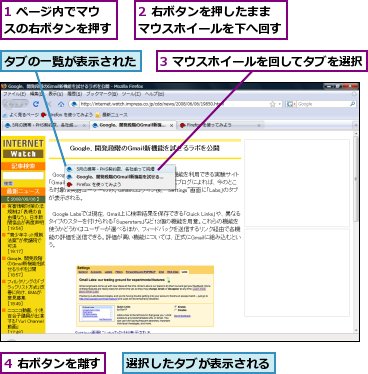Open the Firefox を使ってみよう bookmark
The image size is (368, 374).
[67, 115]
